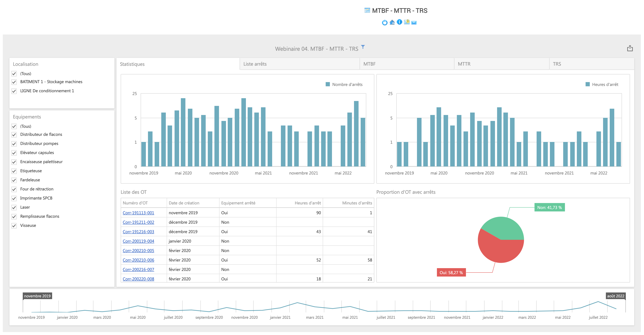Go to the home icon
The height and width of the screenshot is (335, 644).
coord(392,22)
